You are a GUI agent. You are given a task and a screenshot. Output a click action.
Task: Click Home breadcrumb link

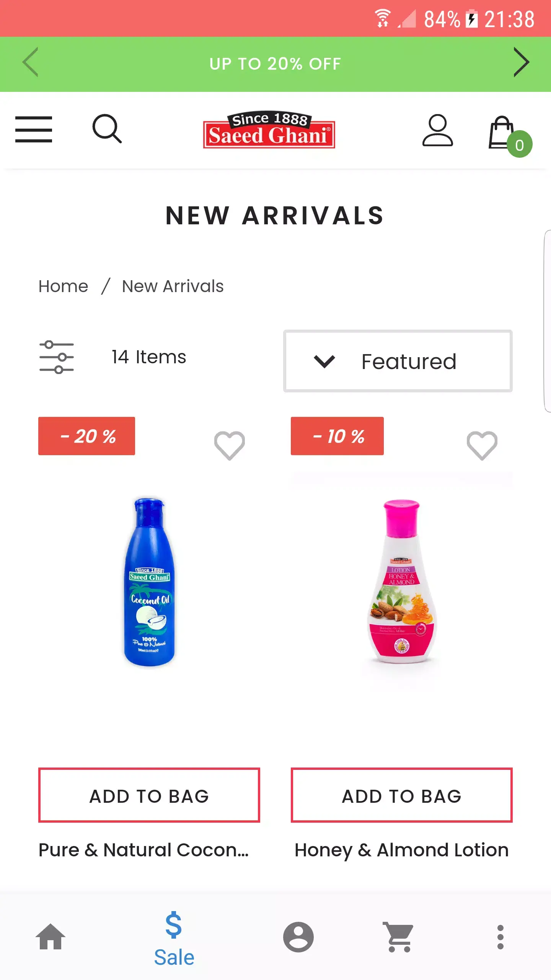64,286
